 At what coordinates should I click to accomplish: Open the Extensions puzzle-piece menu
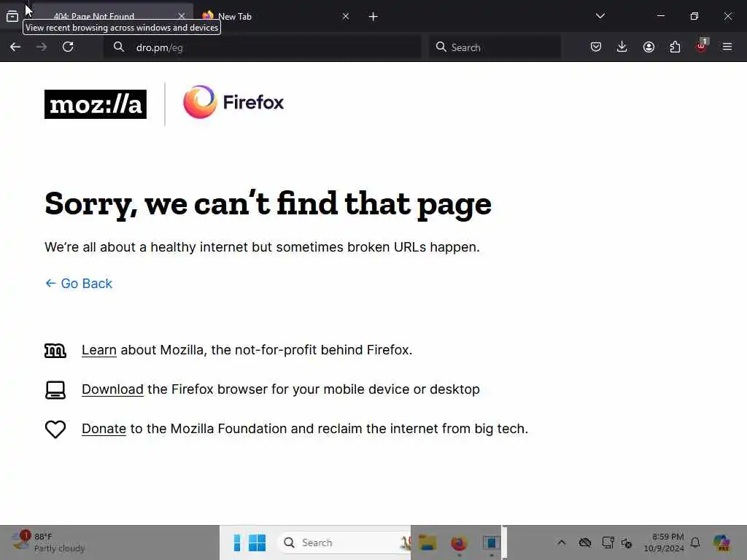click(675, 47)
